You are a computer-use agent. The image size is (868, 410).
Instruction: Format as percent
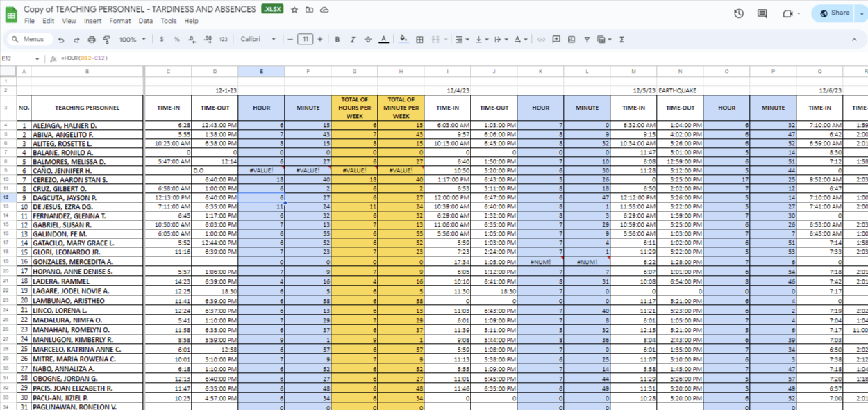[x=177, y=40]
